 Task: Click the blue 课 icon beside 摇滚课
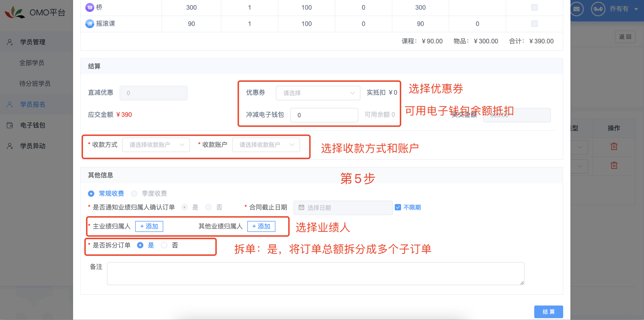point(90,24)
